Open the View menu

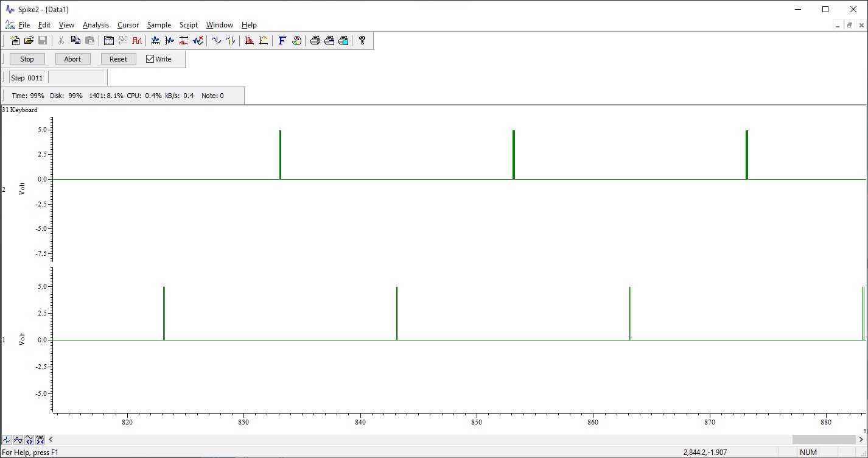click(66, 25)
